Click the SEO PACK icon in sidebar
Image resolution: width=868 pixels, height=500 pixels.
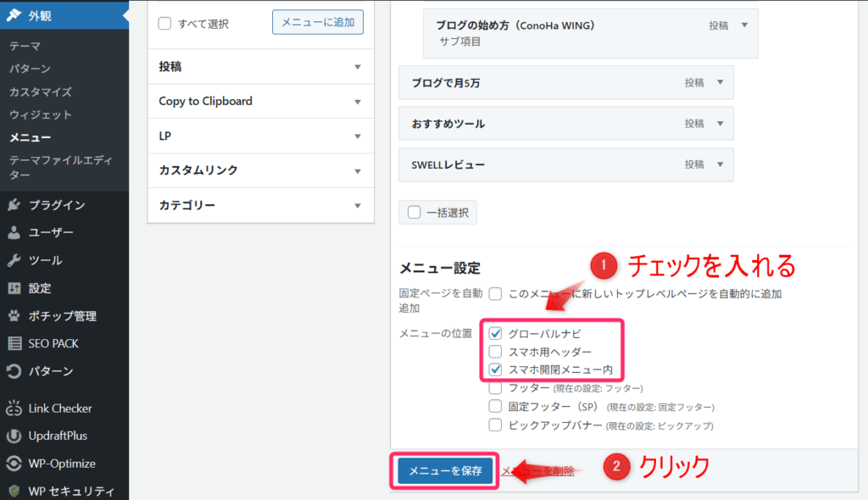coord(14,344)
